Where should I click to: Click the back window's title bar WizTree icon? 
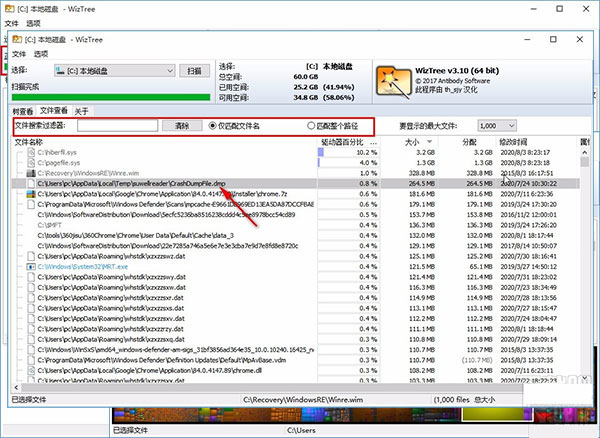click(10, 9)
